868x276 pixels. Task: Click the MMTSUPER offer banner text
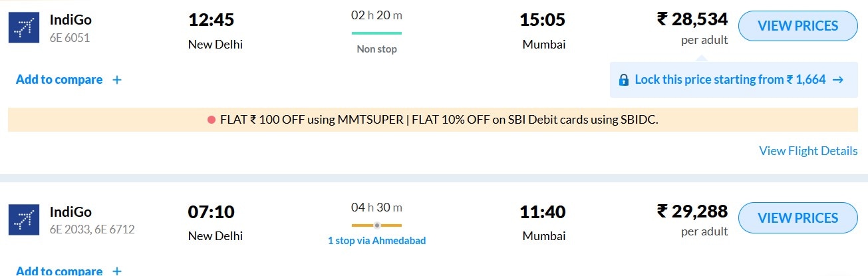pos(439,120)
